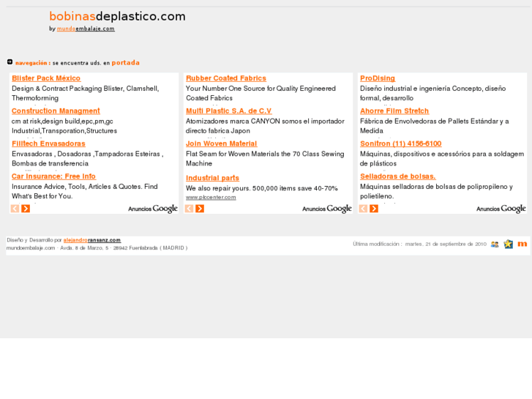Image resolution: width=532 pixels, height=399 pixels.
Task: Click previous arrow in third ads block
Action: tap(363, 209)
